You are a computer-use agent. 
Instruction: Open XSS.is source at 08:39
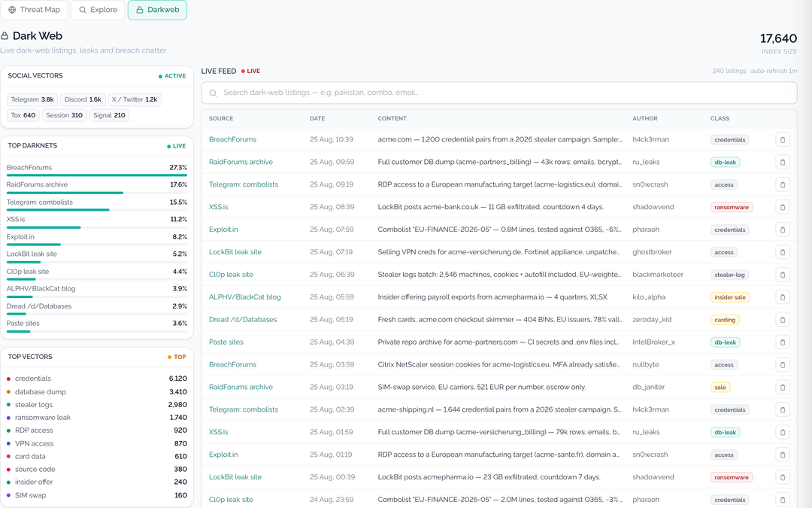219,207
